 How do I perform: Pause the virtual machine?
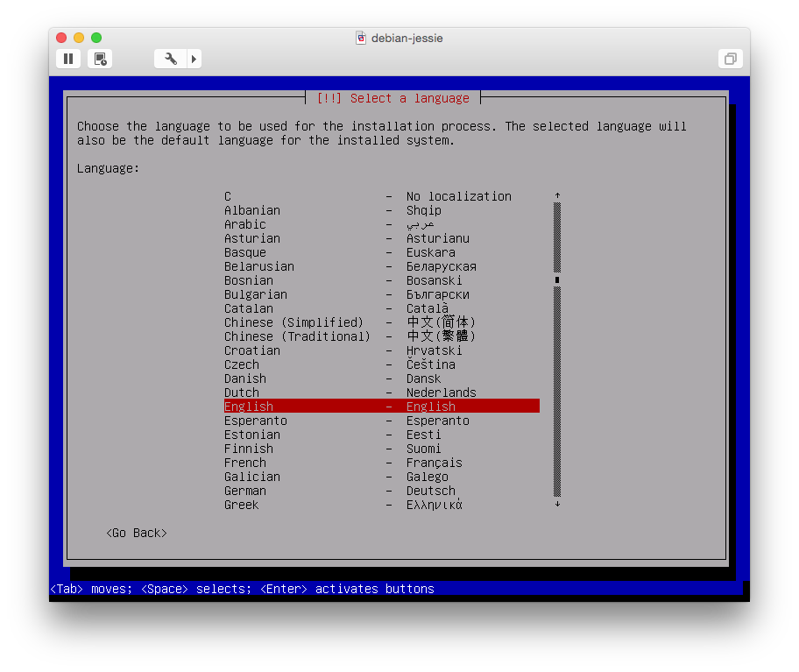click(x=68, y=59)
